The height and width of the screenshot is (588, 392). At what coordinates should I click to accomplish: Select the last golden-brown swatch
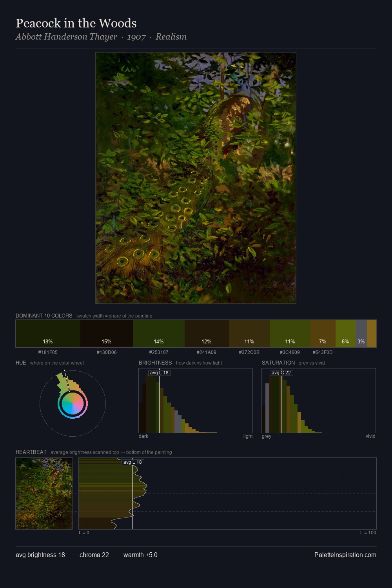pyautogui.click(x=372, y=334)
